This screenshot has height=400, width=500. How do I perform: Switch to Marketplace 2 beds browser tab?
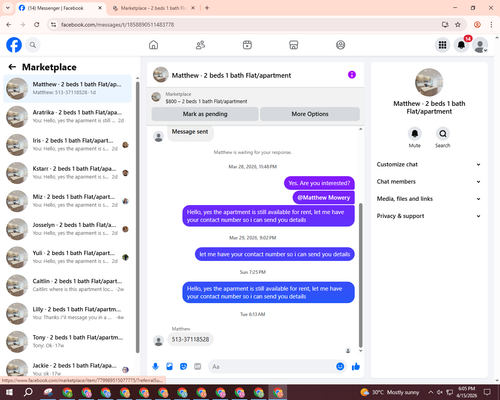point(153,8)
